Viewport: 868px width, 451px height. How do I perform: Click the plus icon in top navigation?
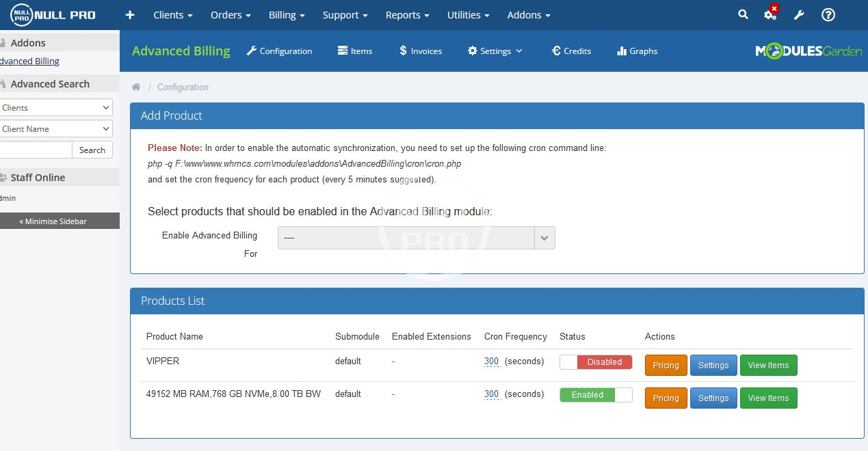(x=130, y=15)
